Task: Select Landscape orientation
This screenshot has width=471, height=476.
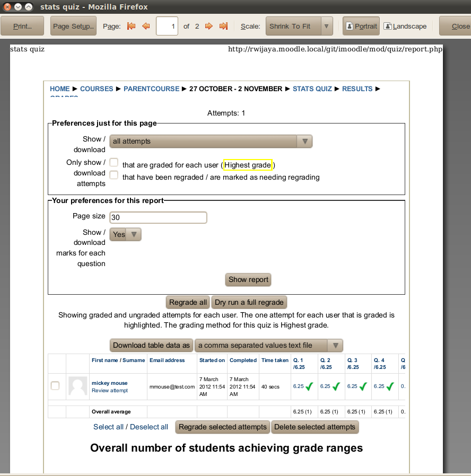Action: pyautogui.click(x=405, y=26)
